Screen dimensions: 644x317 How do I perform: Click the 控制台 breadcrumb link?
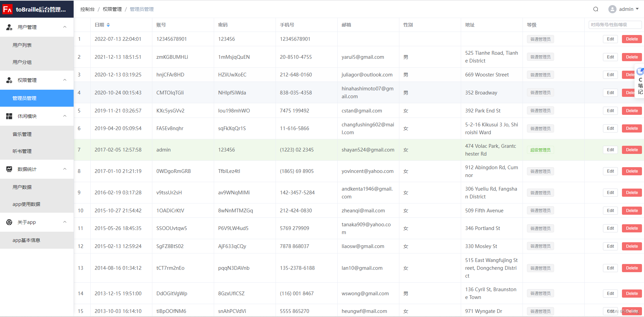(87, 9)
